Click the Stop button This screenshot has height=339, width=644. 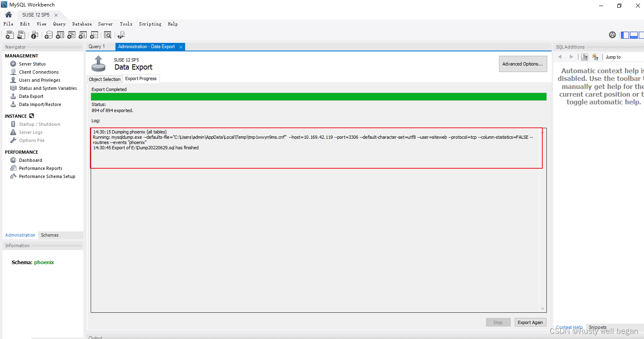(498, 322)
